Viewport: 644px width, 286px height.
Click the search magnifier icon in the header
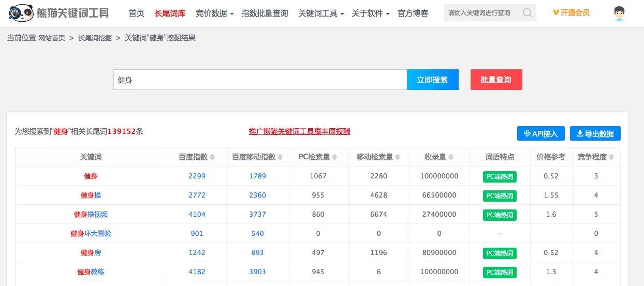point(528,13)
